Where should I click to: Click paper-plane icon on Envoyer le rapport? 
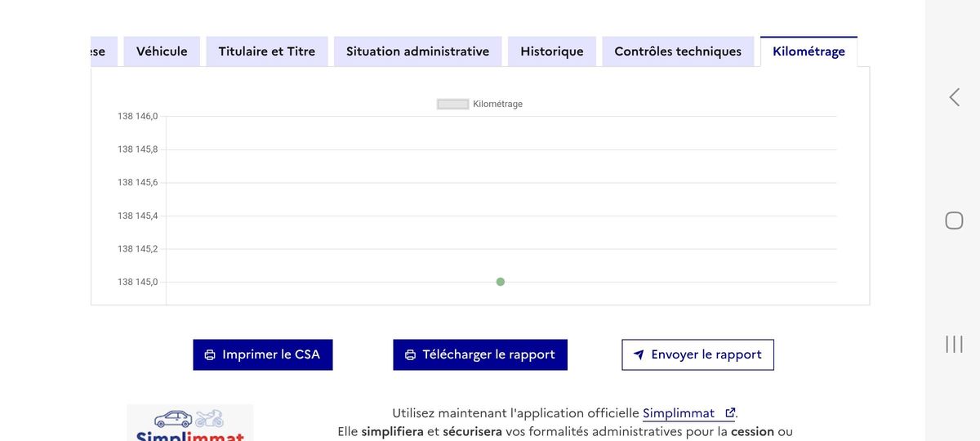pyautogui.click(x=639, y=355)
